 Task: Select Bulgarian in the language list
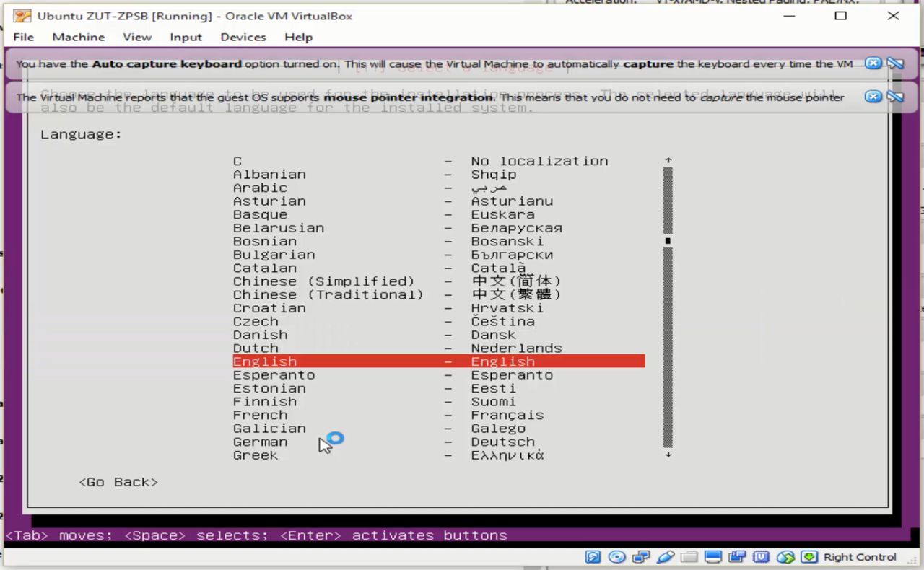393,255
